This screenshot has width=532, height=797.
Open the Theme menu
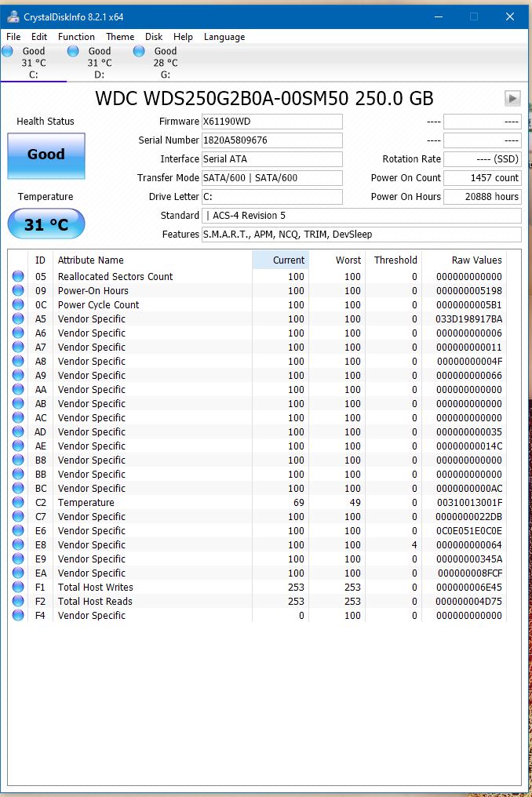pyautogui.click(x=120, y=37)
